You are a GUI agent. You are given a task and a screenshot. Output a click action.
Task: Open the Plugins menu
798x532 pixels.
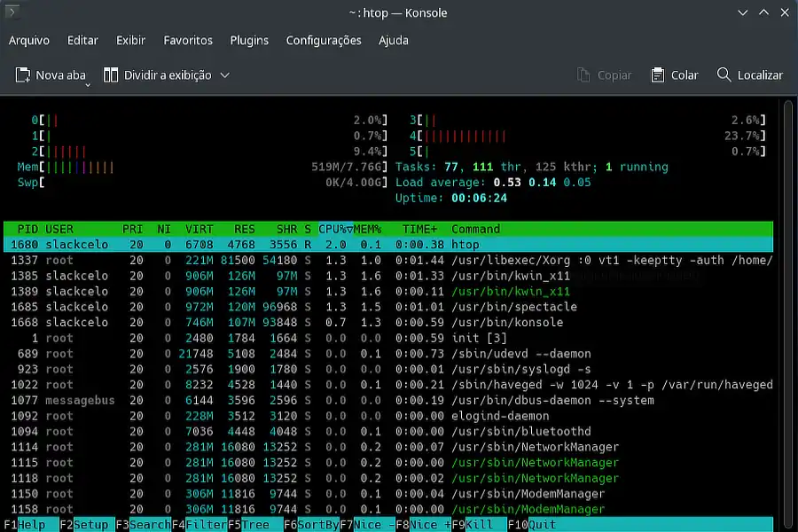[x=249, y=40]
